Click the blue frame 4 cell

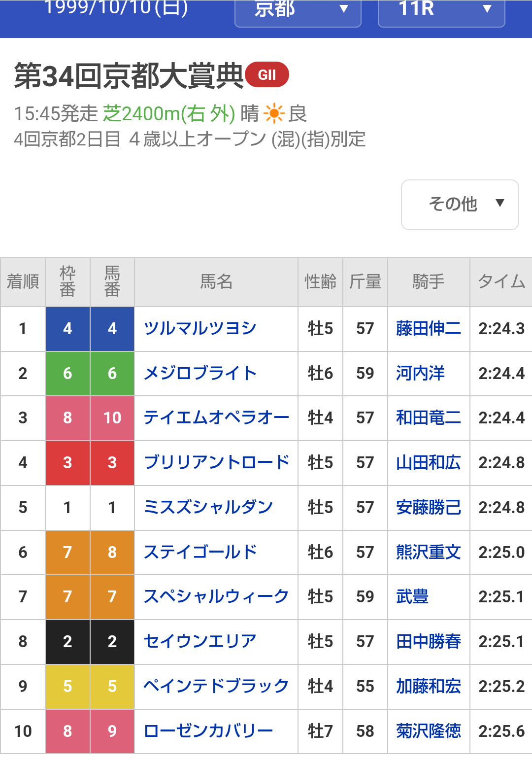(x=67, y=329)
